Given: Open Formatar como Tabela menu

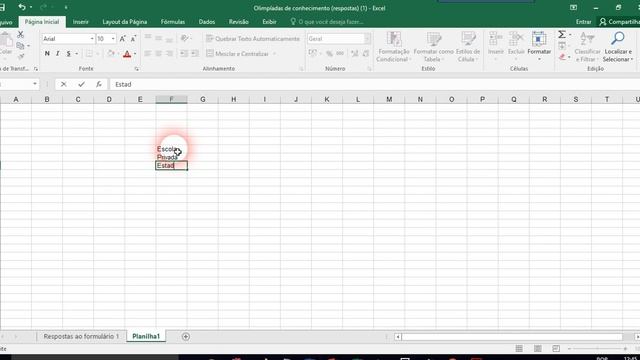Looking at the screenshot, I should (433, 47).
